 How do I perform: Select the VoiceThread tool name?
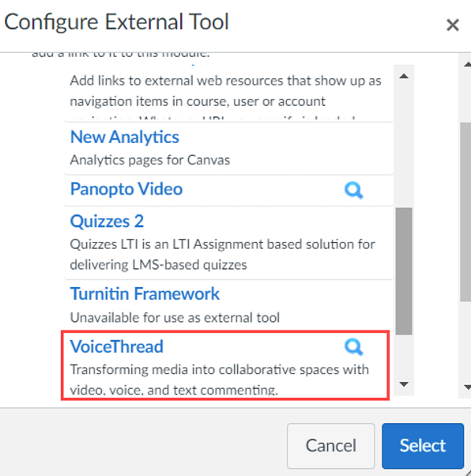116,346
